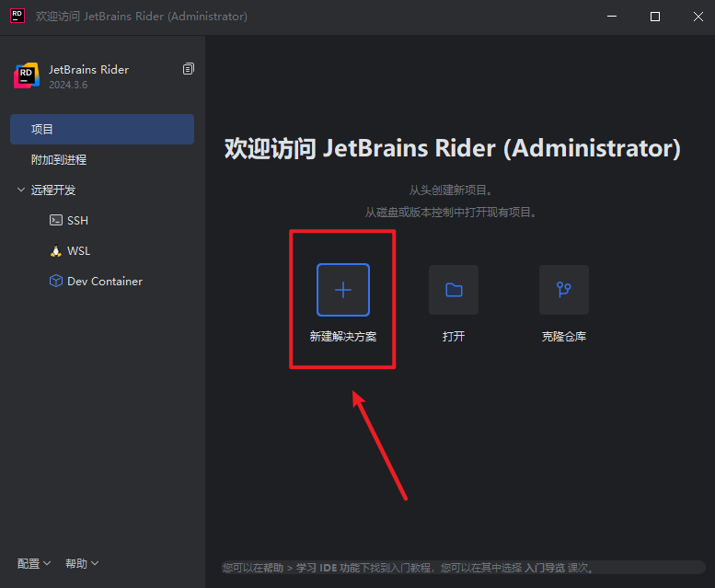Viewport: 715px width, 588px height.
Task: Click the 克隆仓库 label
Action: pyautogui.click(x=564, y=337)
